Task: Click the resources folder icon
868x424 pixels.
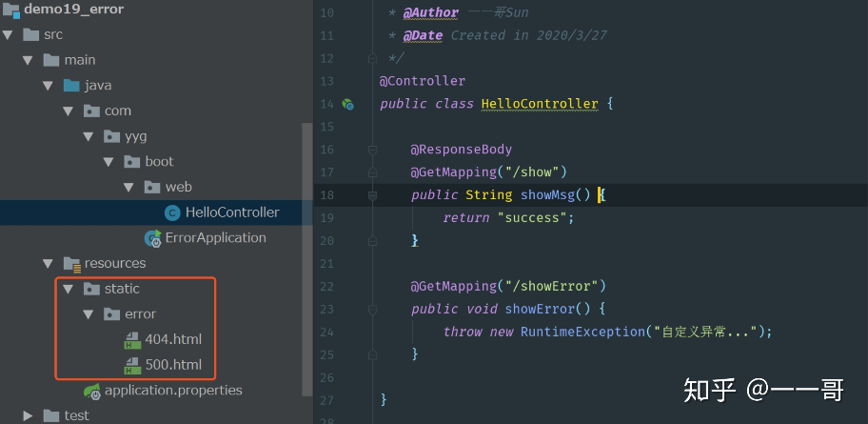Action: [x=72, y=263]
